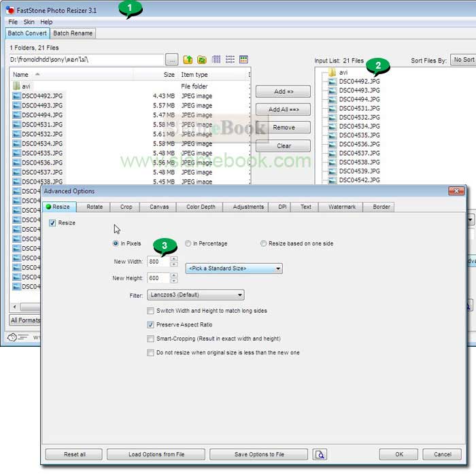Image resolution: width=476 pixels, height=476 pixels.
Task: Open the Rotate tab in Advanced Options
Action: coord(95,207)
